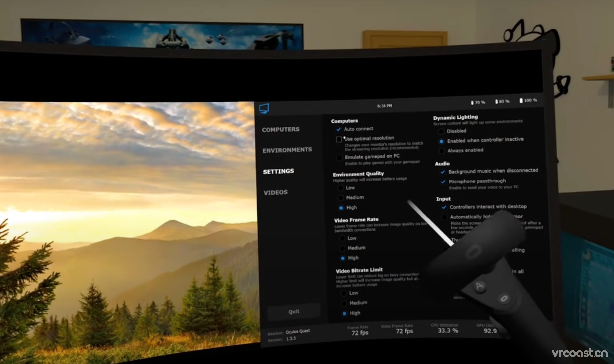Toggle Controllers interact with desktop checkbox

tap(444, 207)
